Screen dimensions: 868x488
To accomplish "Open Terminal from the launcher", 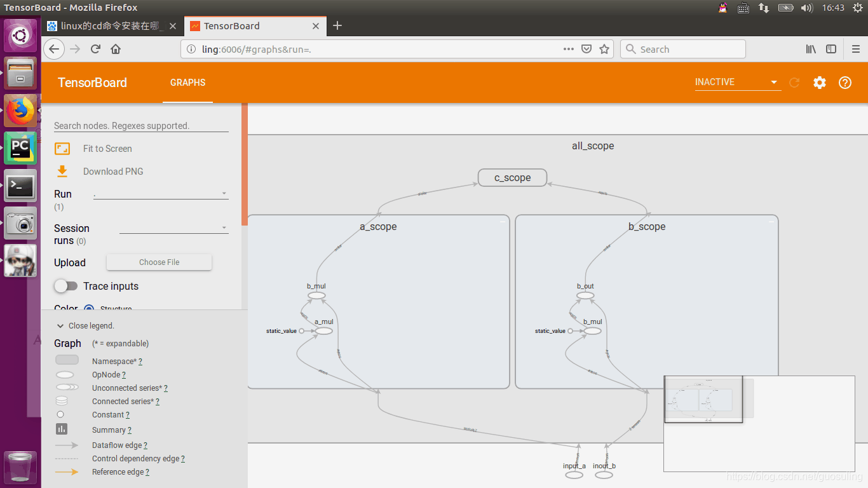I will point(20,186).
